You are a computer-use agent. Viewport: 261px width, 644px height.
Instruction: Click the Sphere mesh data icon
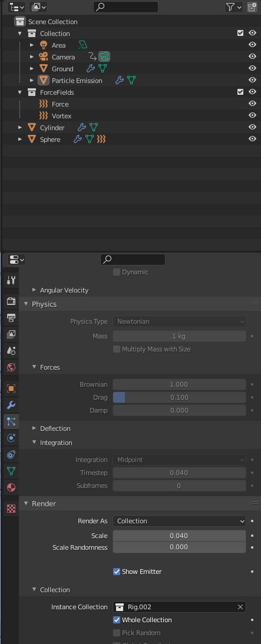point(90,140)
